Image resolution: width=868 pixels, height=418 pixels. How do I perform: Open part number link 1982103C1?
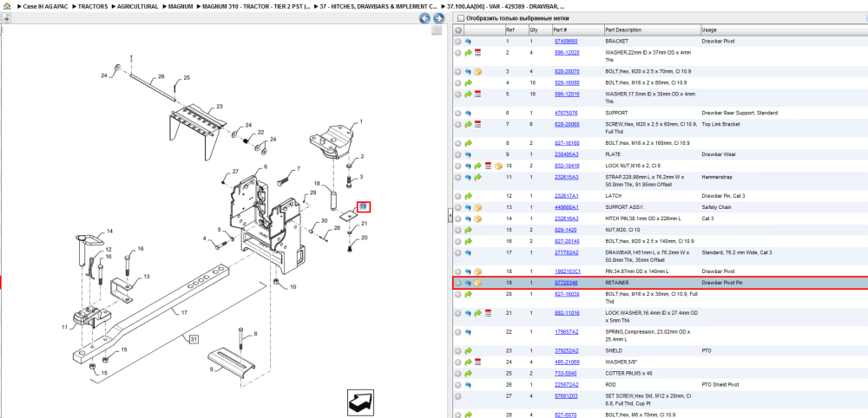pyautogui.click(x=568, y=271)
